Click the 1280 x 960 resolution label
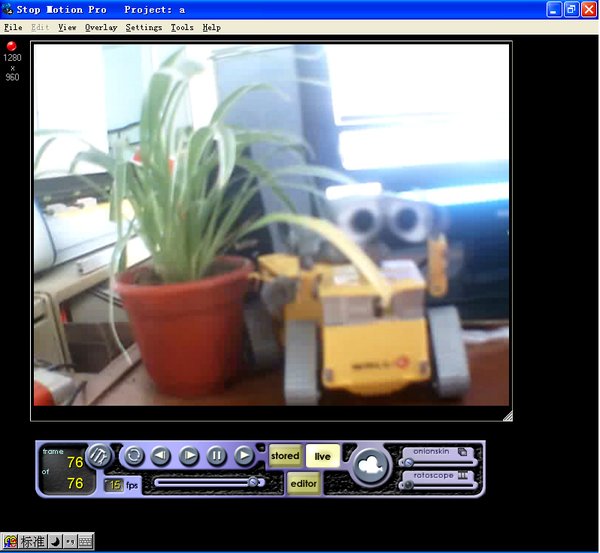Image resolution: width=600 pixels, height=553 pixels. (12, 67)
